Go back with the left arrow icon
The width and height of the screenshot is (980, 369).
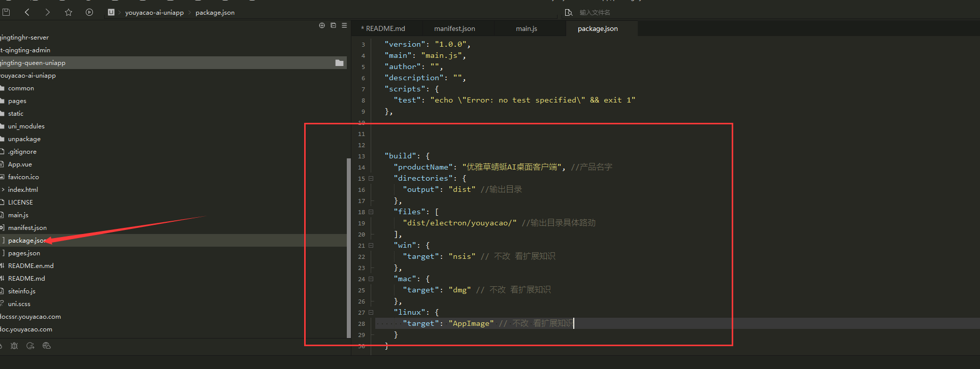point(27,12)
